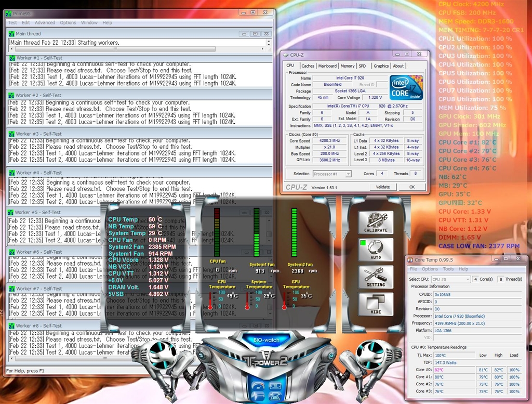Open the BIOS update icon on T-Power2

pyautogui.click(x=275, y=396)
